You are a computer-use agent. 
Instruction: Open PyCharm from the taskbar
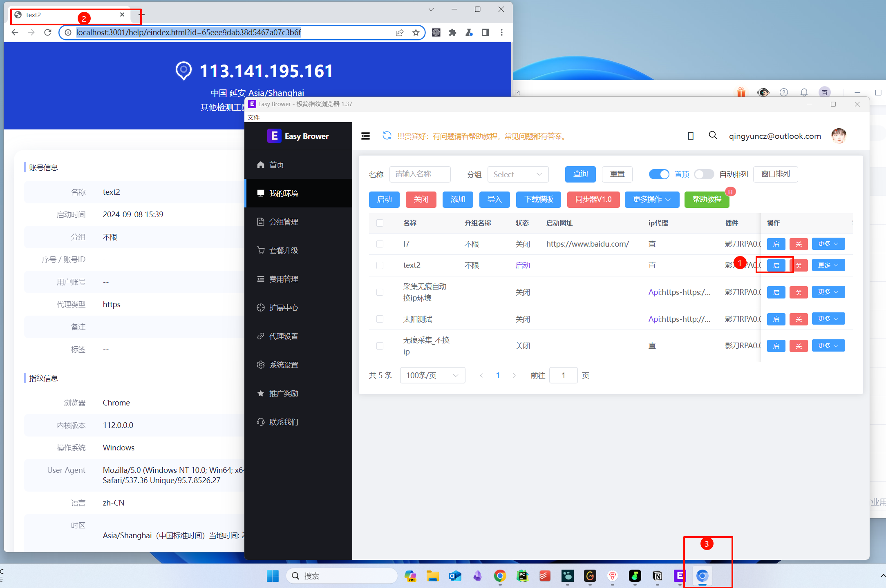pyautogui.click(x=522, y=576)
